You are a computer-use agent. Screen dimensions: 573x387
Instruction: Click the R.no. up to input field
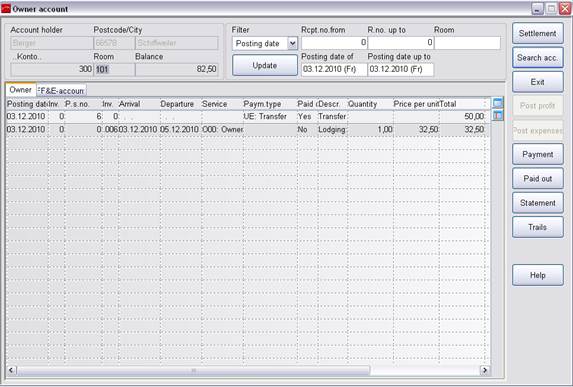(401, 43)
